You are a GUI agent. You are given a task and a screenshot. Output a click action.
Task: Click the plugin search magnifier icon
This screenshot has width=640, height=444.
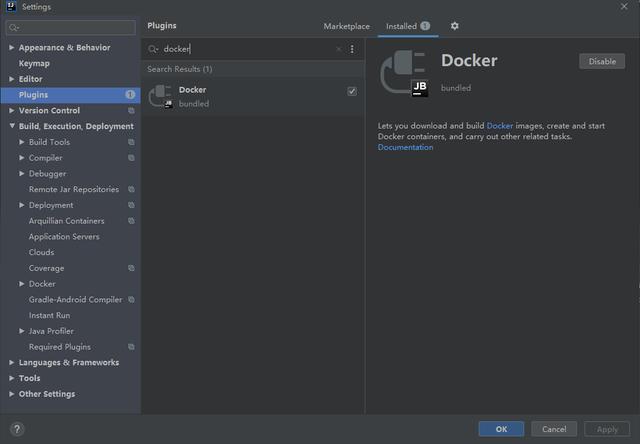click(153, 49)
